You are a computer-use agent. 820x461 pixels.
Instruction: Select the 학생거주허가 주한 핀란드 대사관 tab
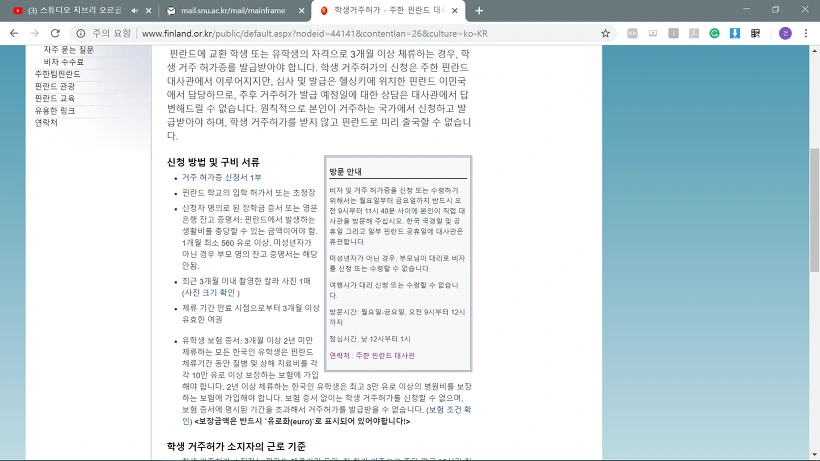click(387, 10)
